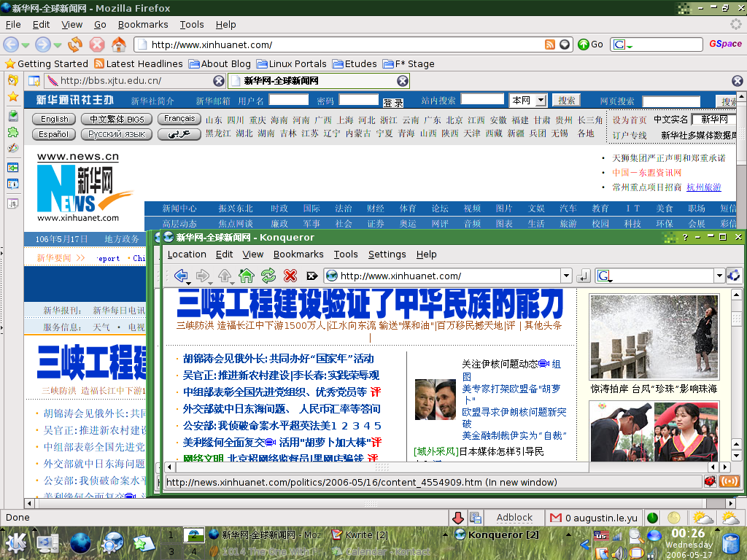Click Firefox Forward arrow button
The height and width of the screenshot is (560, 747).
pyautogui.click(x=43, y=44)
